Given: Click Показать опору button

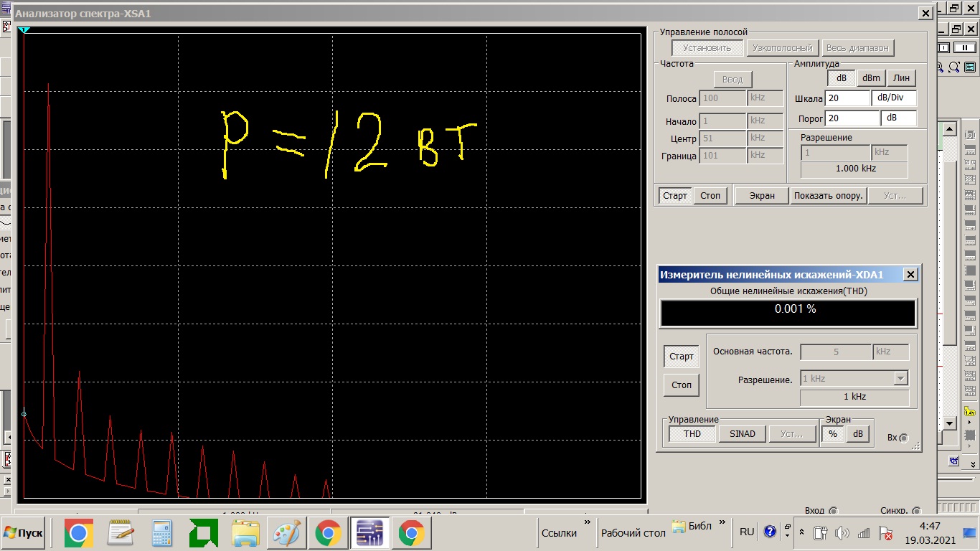Looking at the screenshot, I should pos(829,196).
